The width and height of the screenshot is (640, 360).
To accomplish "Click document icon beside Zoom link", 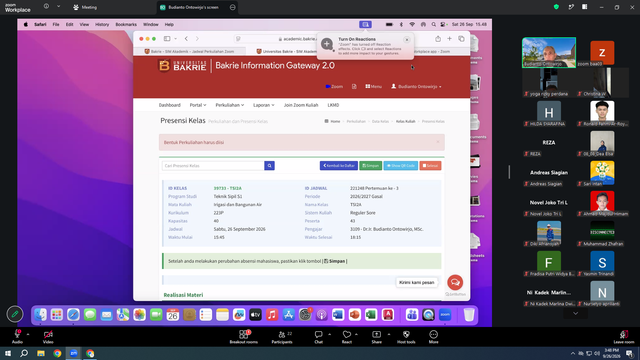I will 354,87.
